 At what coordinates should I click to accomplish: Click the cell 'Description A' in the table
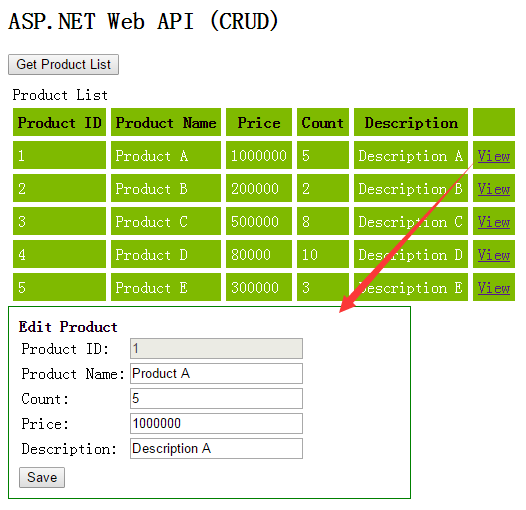click(x=411, y=155)
